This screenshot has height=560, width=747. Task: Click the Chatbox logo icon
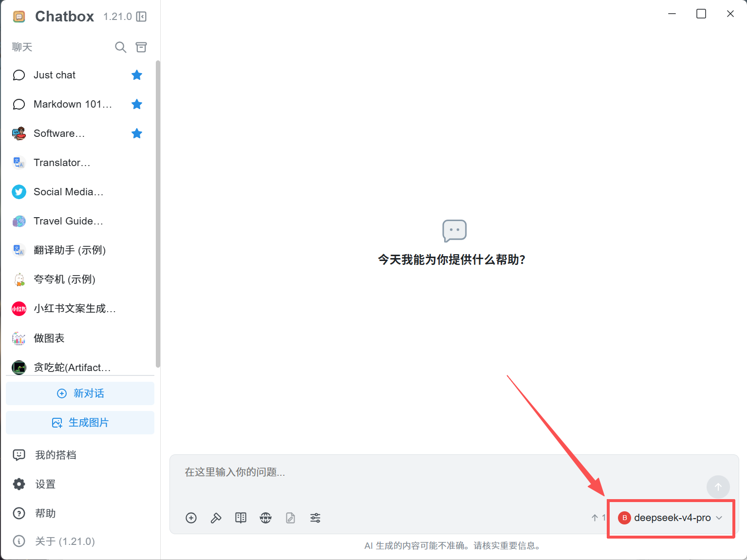(x=19, y=17)
